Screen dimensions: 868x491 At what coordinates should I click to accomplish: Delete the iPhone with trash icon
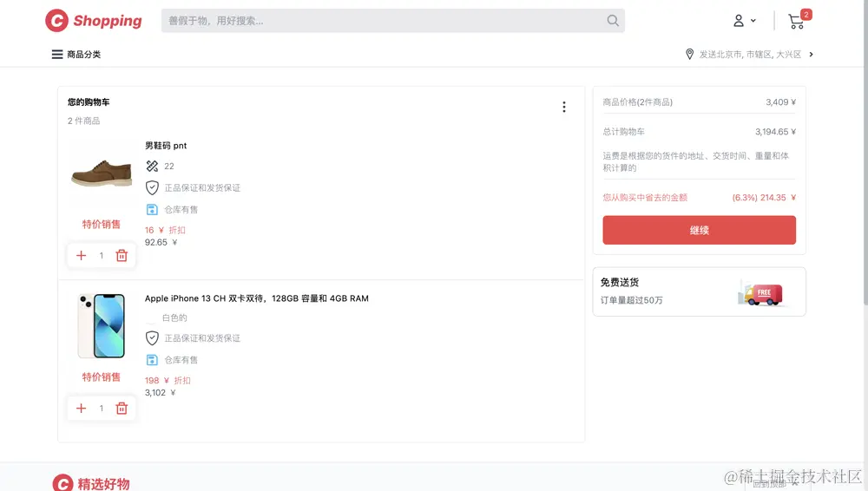(x=122, y=408)
